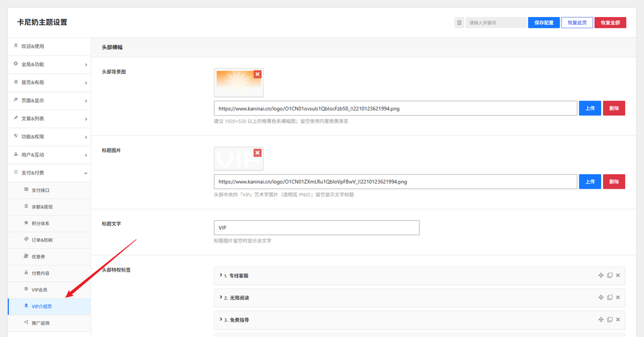Remove the VIP title image thumbnail

(x=257, y=153)
